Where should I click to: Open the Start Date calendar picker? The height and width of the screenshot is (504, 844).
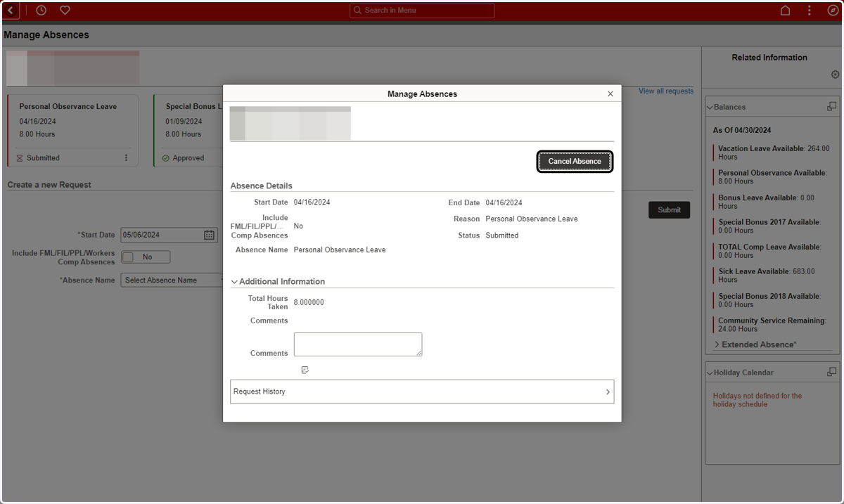click(209, 235)
